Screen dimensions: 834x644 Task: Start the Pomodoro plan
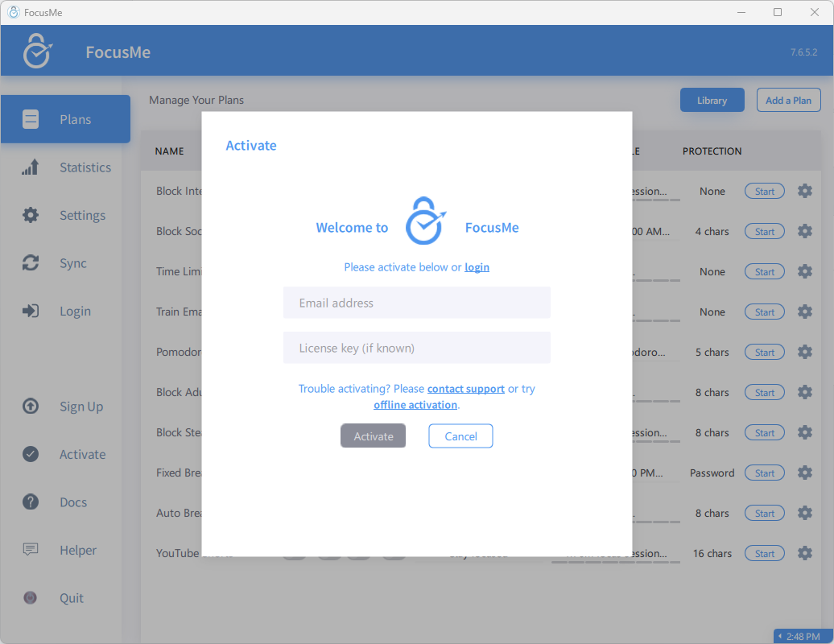click(x=764, y=352)
